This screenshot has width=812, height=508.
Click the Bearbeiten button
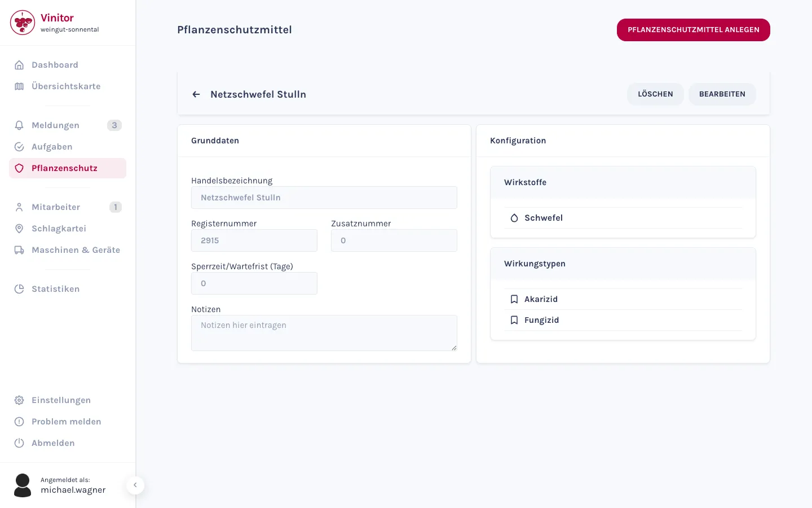coord(722,94)
